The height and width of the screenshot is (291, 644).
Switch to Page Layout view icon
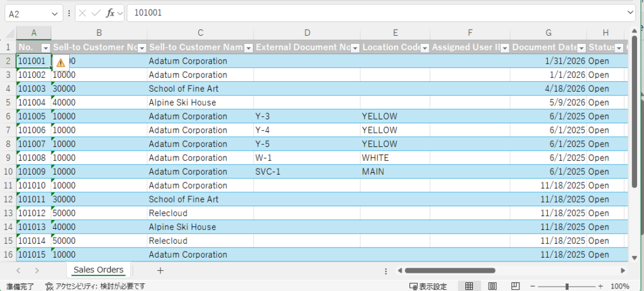point(492,286)
